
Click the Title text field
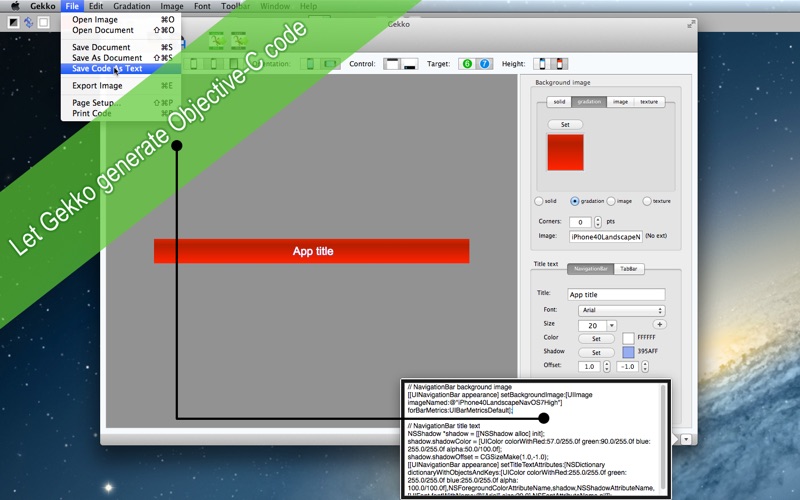616,294
